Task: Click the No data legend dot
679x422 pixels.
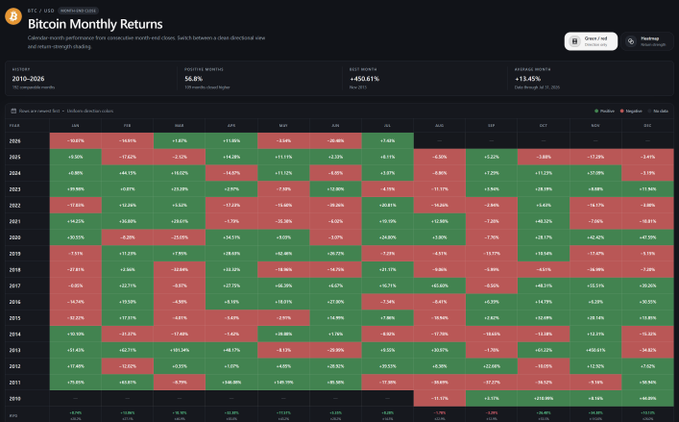Action: 649,111
